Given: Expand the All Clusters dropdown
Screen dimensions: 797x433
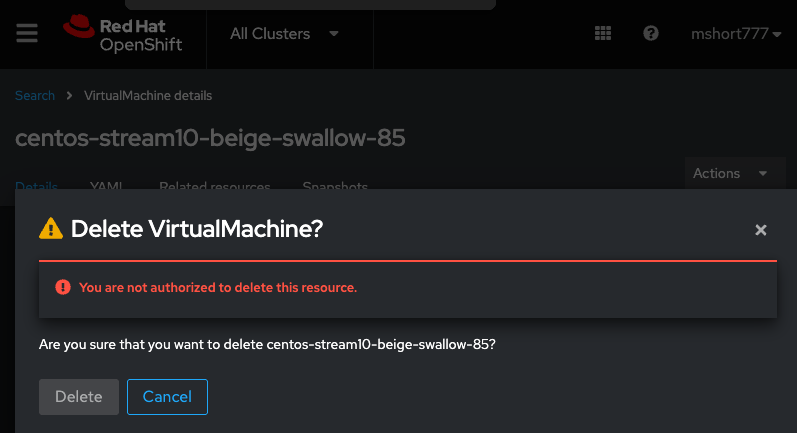Looking at the screenshot, I should (284, 34).
